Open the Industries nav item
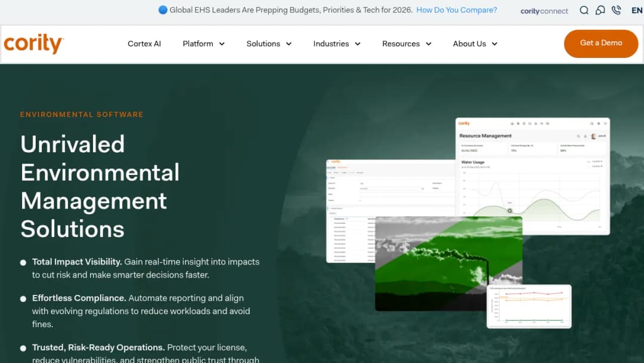This screenshot has width=644, height=363. click(331, 44)
